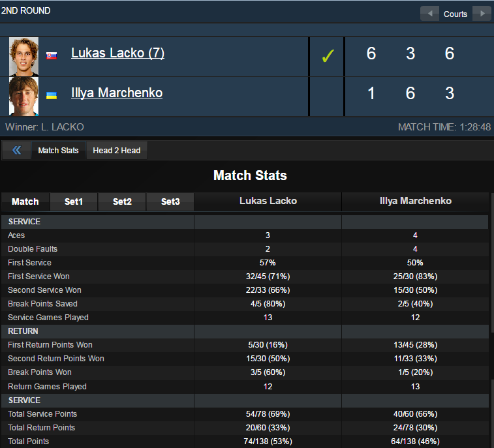This screenshot has height=448, width=494.
Task: Click the stats table vertical scrollbar
Action: [492, 263]
